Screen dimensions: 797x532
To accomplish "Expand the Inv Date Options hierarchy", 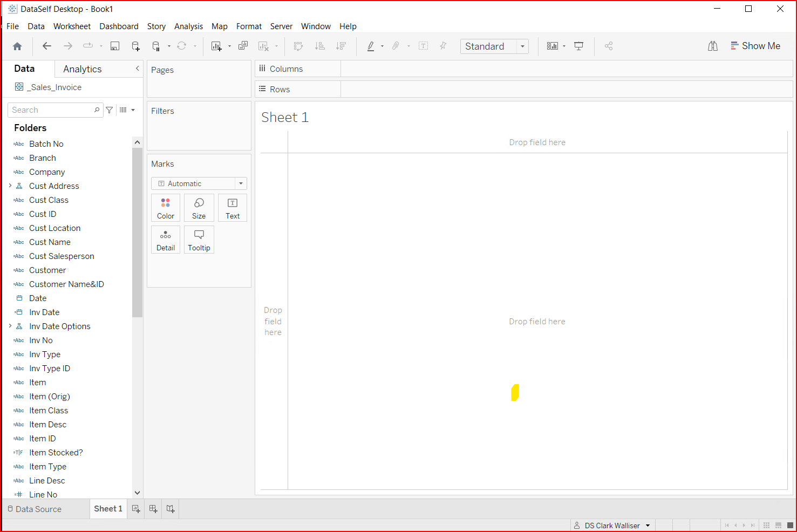I will pos(10,326).
